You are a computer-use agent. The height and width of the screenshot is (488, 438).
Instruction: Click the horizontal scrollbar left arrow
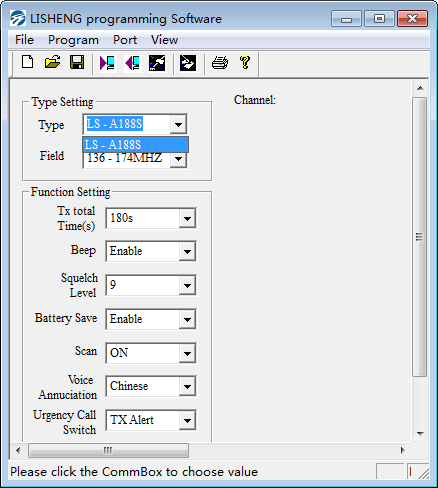(x=18, y=451)
